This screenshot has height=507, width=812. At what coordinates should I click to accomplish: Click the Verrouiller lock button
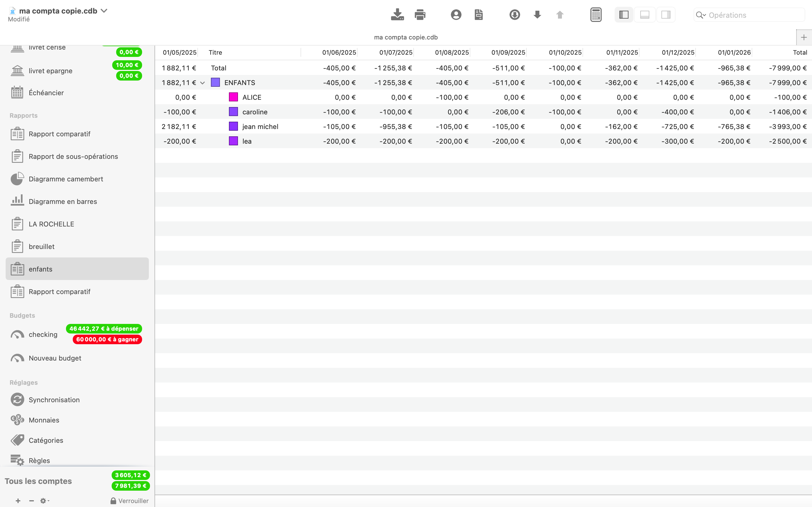pyautogui.click(x=129, y=501)
